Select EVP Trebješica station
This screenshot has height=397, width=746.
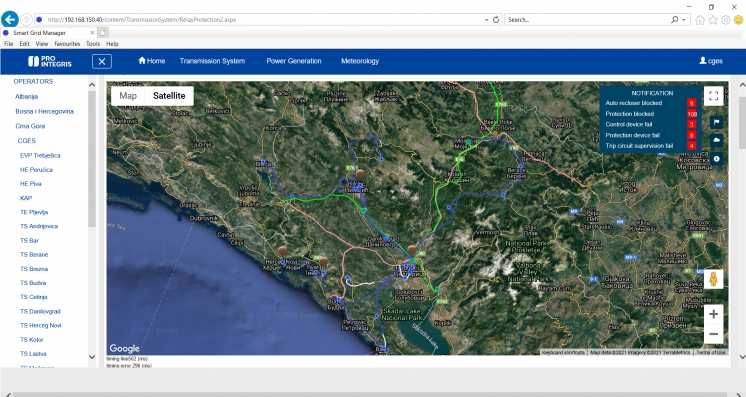[x=40, y=156]
